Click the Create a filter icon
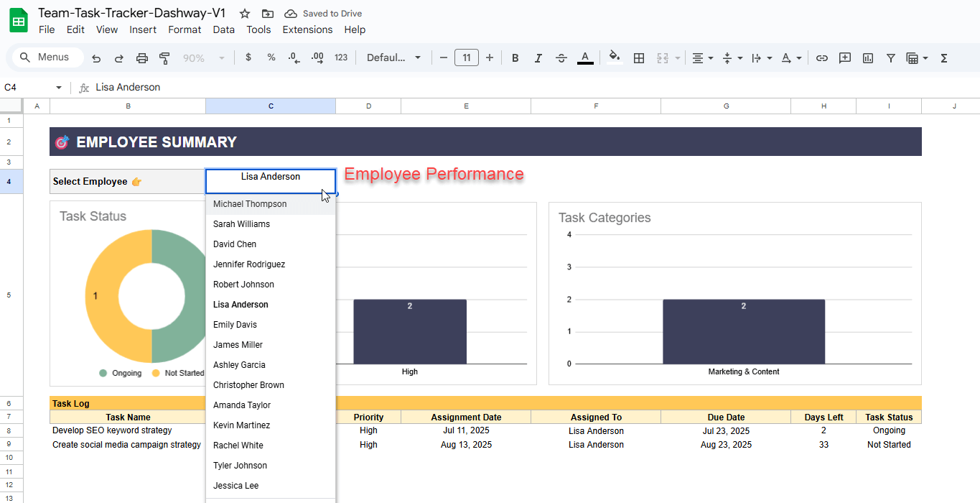This screenshot has width=980, height=503. (891, 57)
